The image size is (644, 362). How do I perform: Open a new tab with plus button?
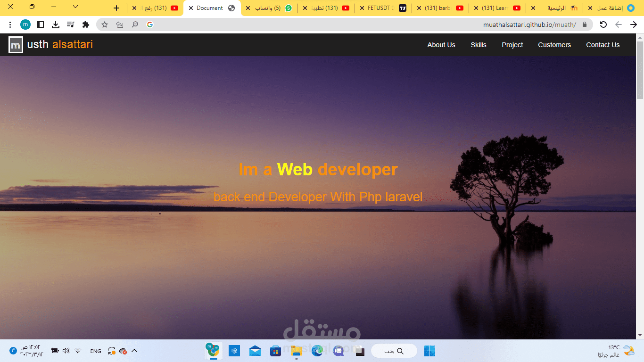116,8
